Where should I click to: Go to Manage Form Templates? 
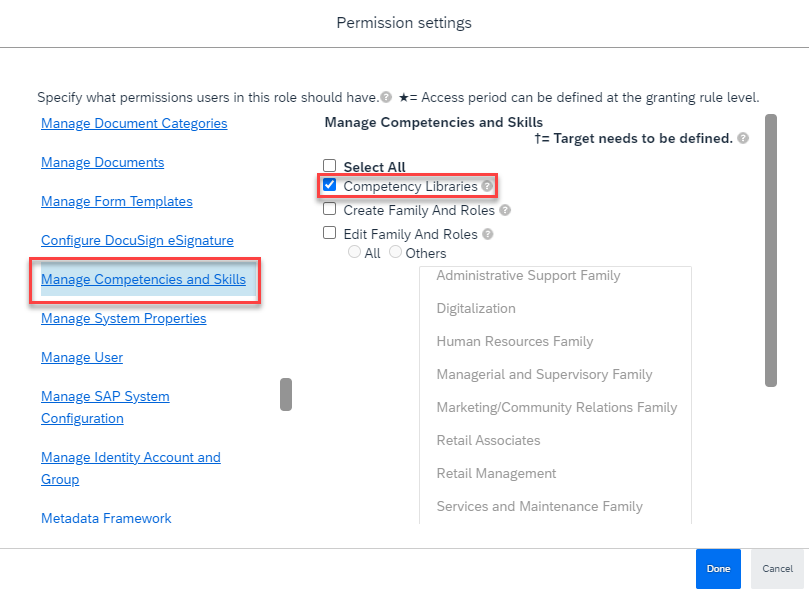(x=117, y=201)
